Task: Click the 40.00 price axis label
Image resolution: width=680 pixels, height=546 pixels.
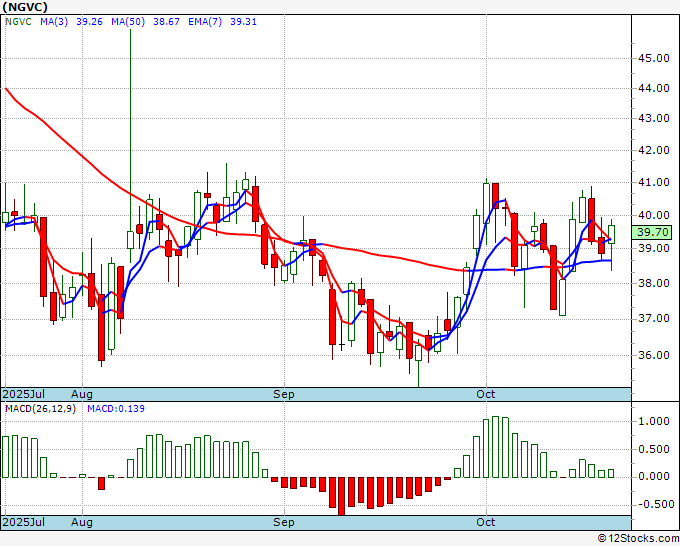Action: (x=653, y=216)
